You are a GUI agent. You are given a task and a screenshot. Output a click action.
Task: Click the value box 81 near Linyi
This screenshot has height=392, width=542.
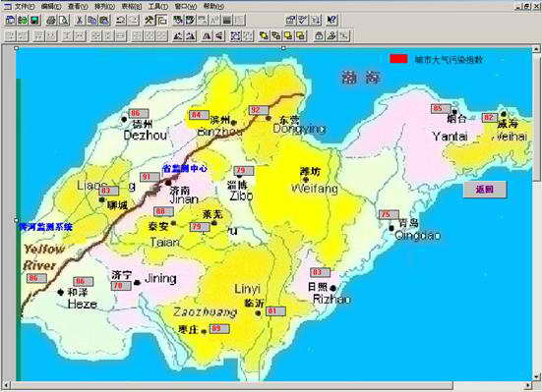coord(275,311)
